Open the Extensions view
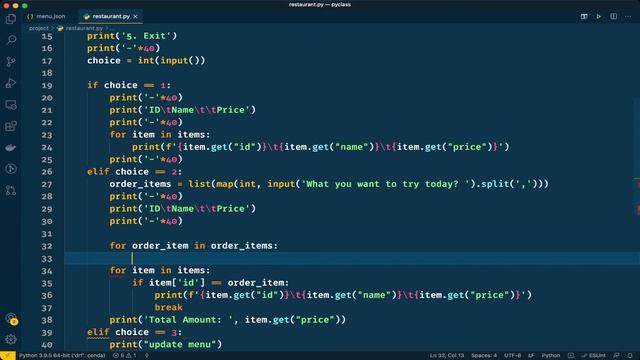 pyautogui.click(x=11, y=126)
